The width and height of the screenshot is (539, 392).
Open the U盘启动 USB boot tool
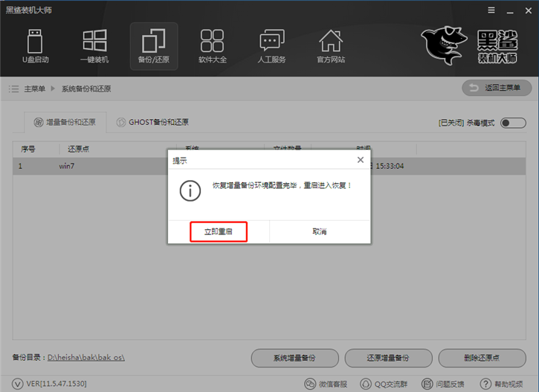tap(35, 46)
